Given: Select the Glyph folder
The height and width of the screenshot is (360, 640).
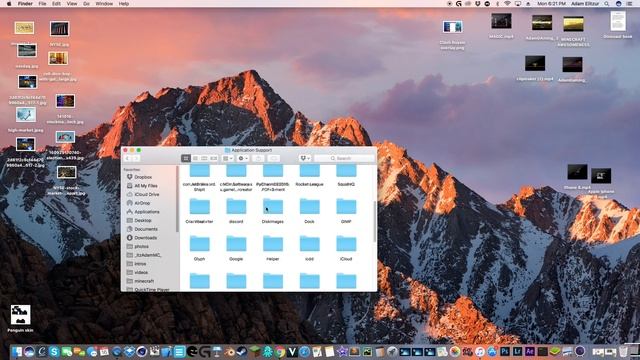Looking at the screenshot, I should pyautogui.click(x=199, y=244).
